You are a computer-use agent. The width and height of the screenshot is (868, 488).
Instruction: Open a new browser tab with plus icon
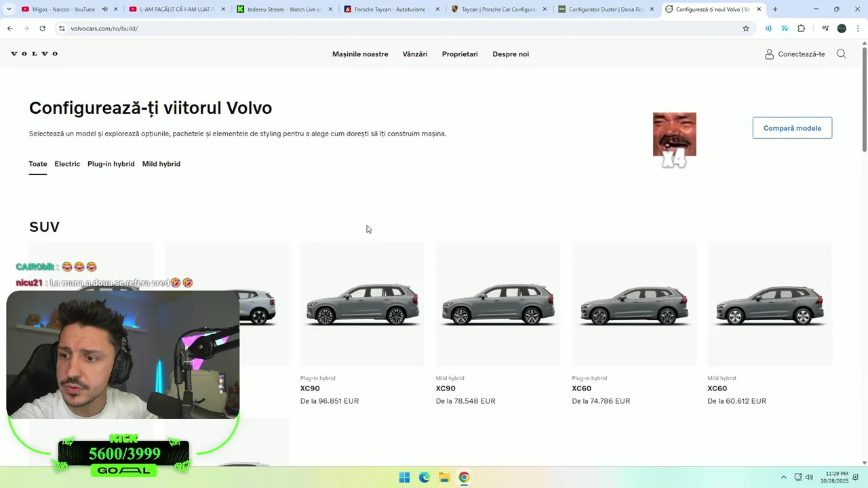click(x=775, y=9)
